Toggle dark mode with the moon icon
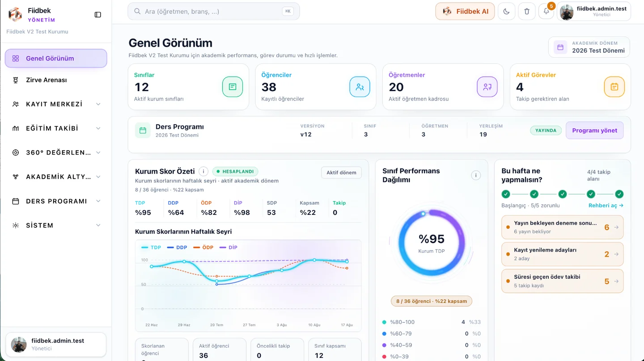Viewport: 644px width, 361px height. 506,12
